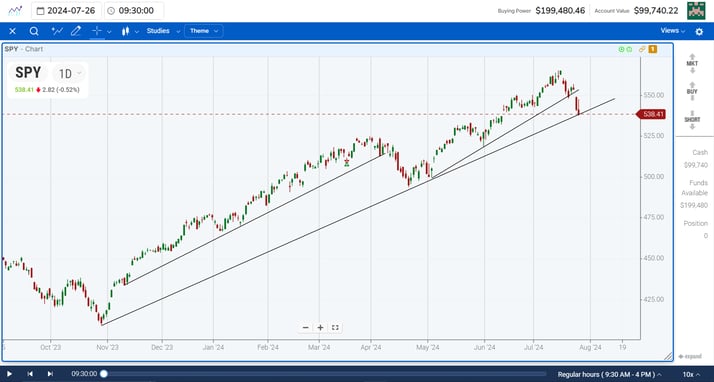Zoom out chart with minus button

[306, 327]
